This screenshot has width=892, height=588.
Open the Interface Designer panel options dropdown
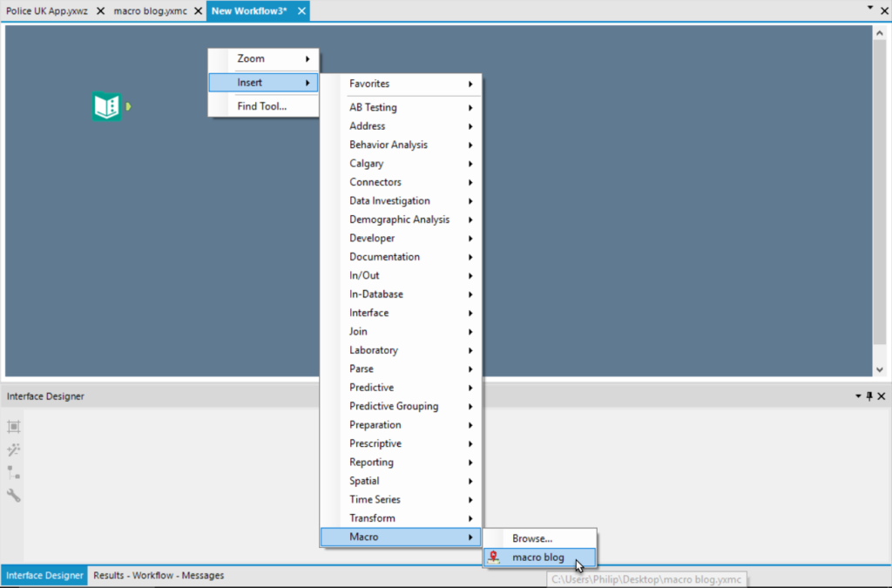858,396
